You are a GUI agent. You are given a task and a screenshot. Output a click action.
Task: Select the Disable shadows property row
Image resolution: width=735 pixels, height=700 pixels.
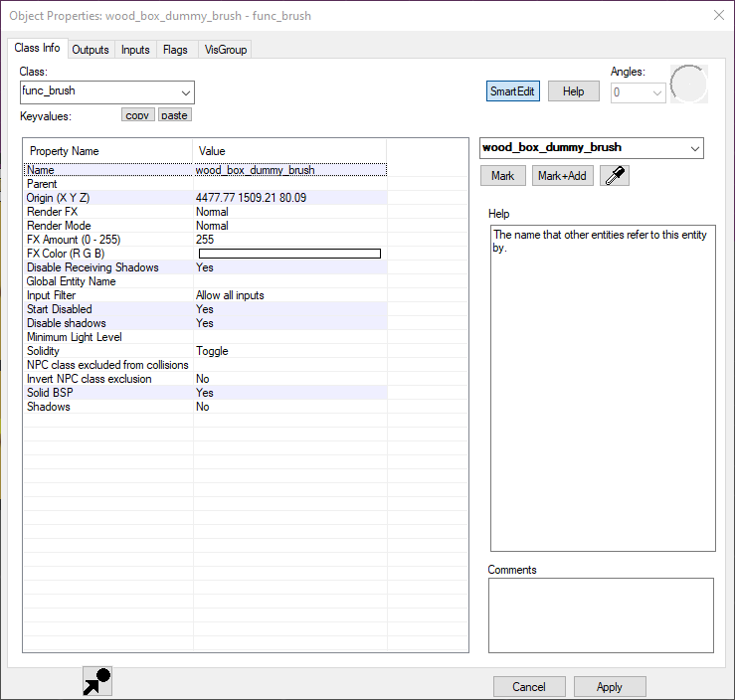pyautogui.click(x=205, y=323)
